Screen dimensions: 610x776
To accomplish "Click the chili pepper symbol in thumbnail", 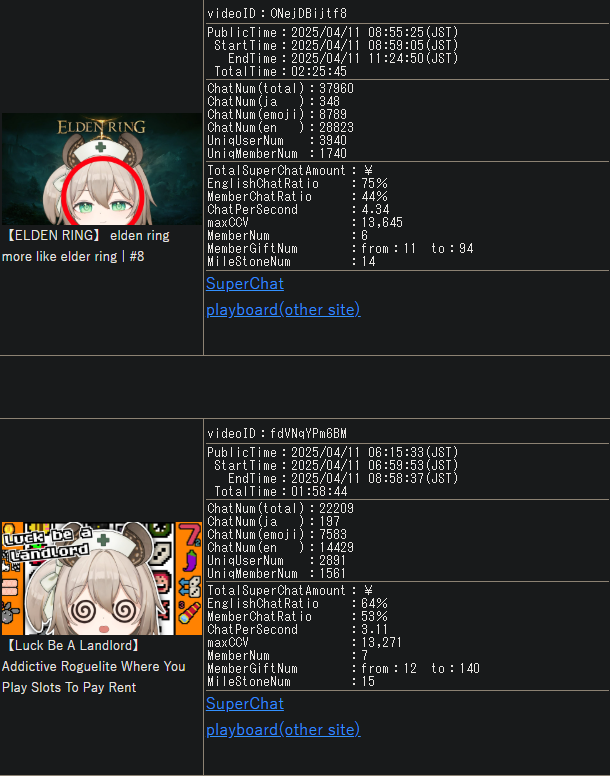I will pyautogui.click(x=190, y=561).
